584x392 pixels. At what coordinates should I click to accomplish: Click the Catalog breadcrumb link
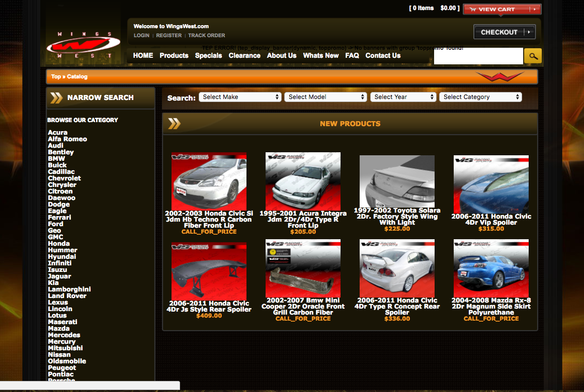pos(77,77)
